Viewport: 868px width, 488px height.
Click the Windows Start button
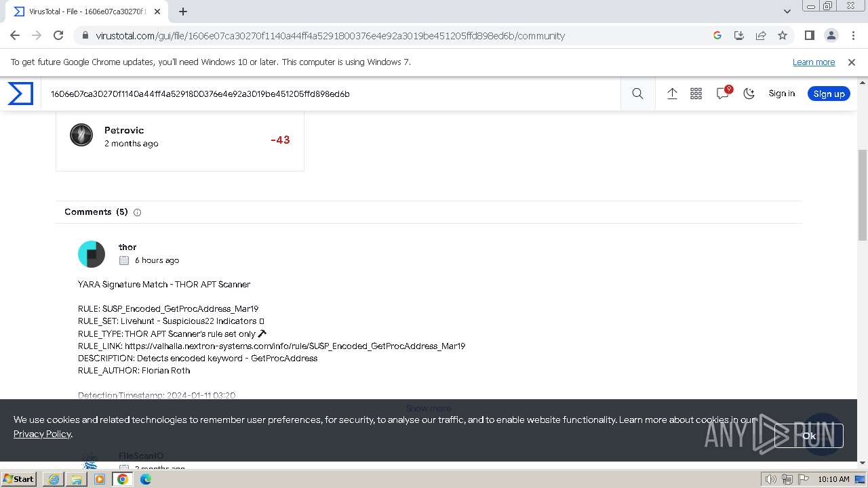point(19,479)
